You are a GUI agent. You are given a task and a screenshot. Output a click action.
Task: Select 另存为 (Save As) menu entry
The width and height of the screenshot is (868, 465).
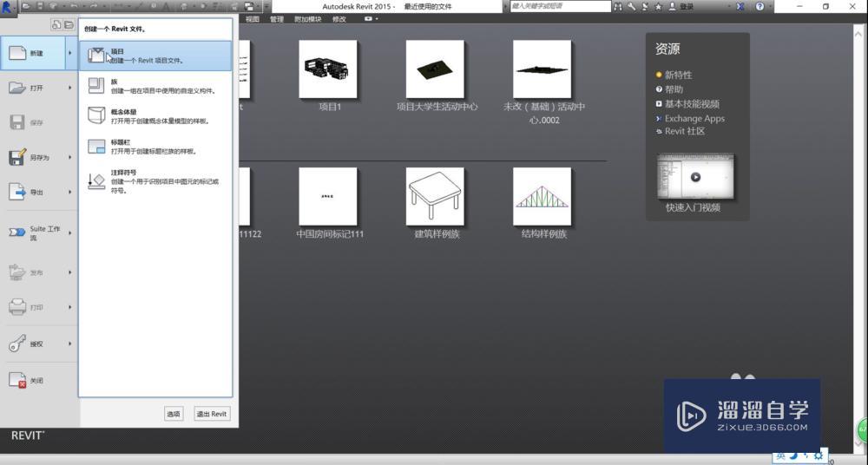33,157
